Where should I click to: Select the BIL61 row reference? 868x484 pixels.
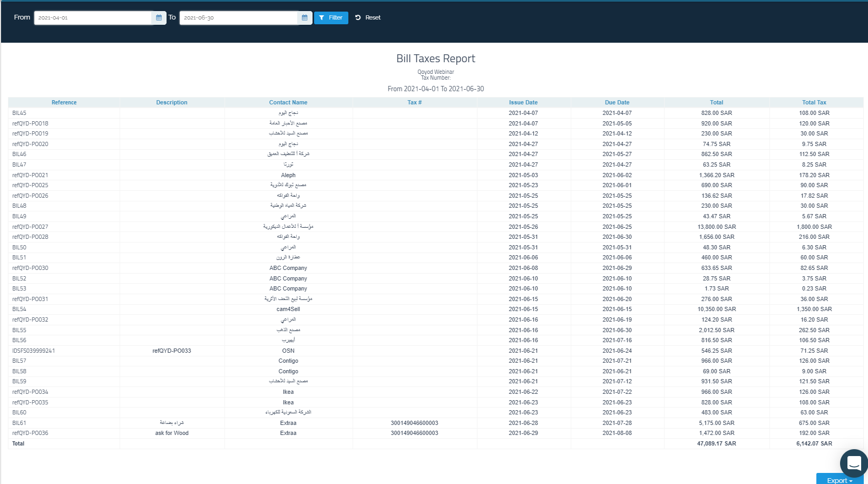point(19,423)
